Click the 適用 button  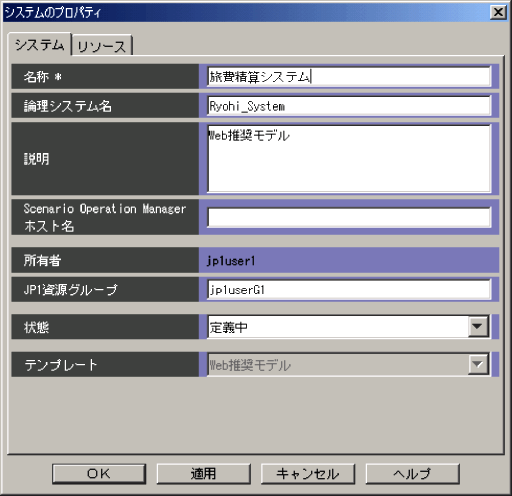click(203, 474)
